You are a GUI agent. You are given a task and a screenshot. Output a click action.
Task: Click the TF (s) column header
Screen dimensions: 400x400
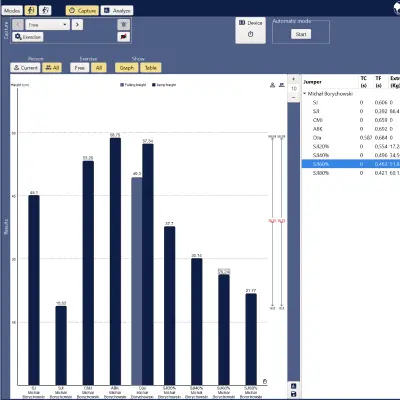[378, 82]
